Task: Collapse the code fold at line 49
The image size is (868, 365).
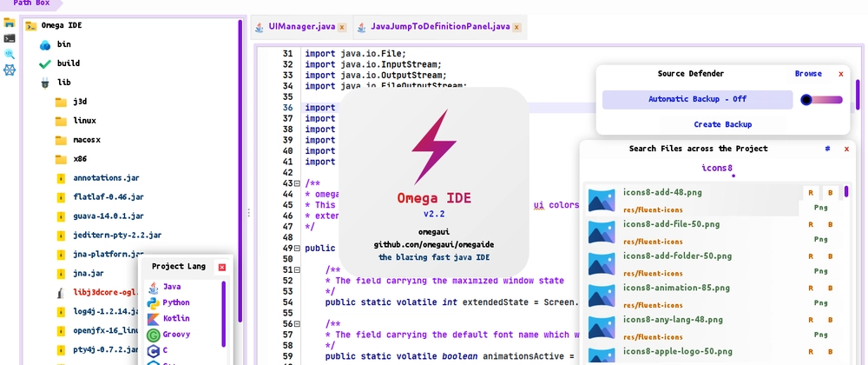Action: [298, 249]
